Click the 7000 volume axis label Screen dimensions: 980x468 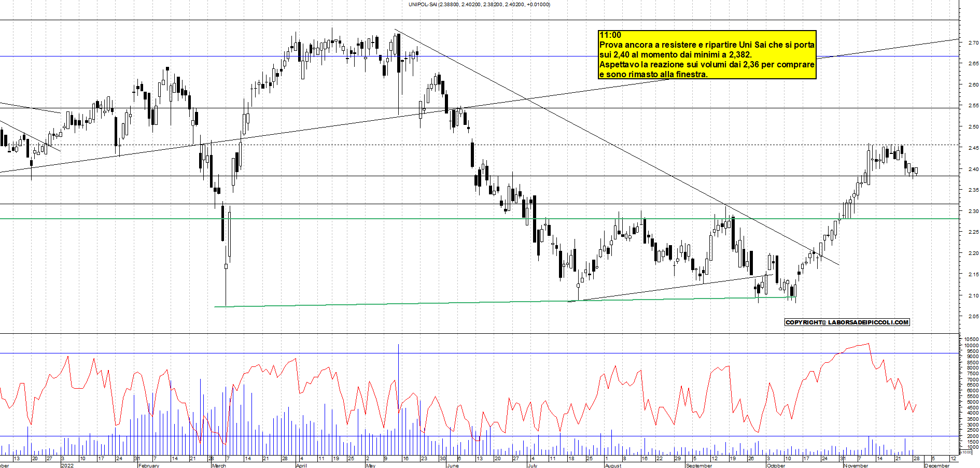[x=972, y=379]
